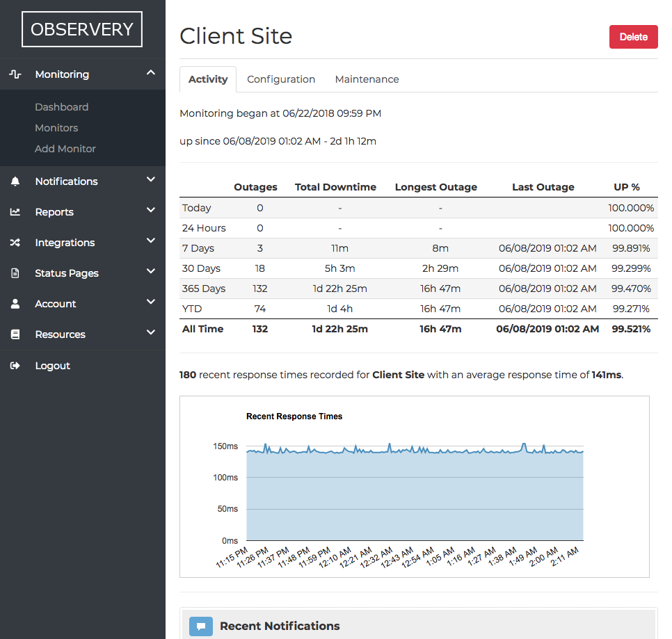Choose Add Monitor in sidebar
Screen dimensions: 672x639
coord(65,149)
